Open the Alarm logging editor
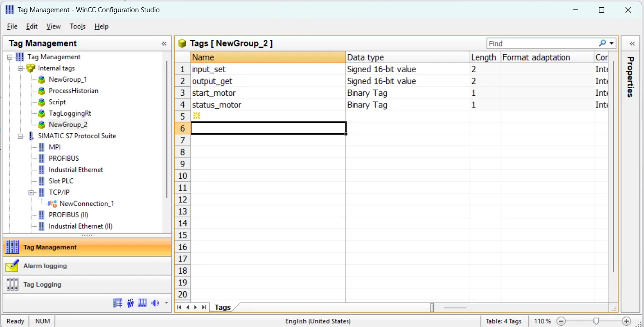 click(x=88, y=266)
